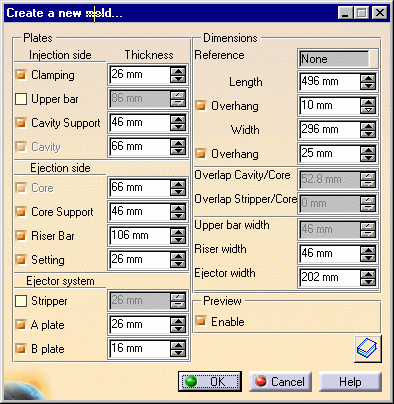Screen dimensions: 394x404
Task: Decrease Ejector width with down arrow
Action: [368, 282]
